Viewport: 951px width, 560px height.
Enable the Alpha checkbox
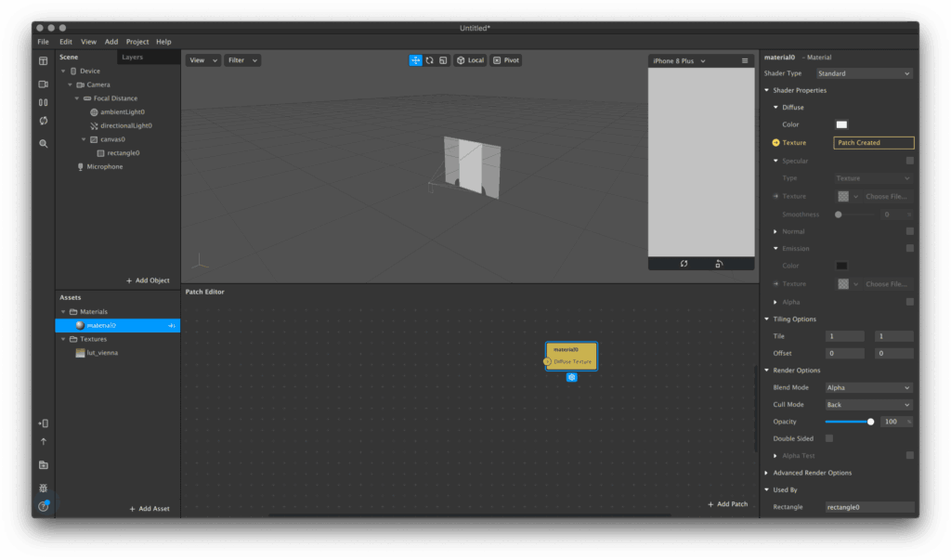pos(909,302)
